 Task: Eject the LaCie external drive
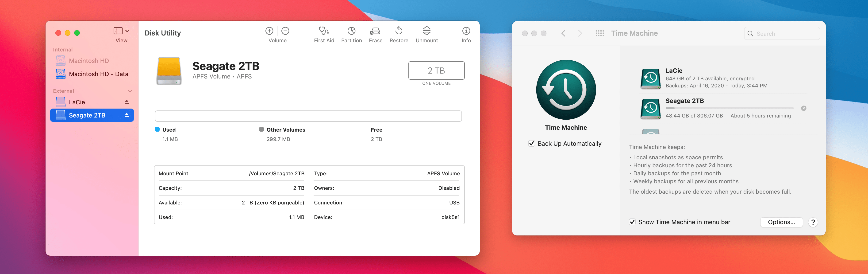click(127, 102)
